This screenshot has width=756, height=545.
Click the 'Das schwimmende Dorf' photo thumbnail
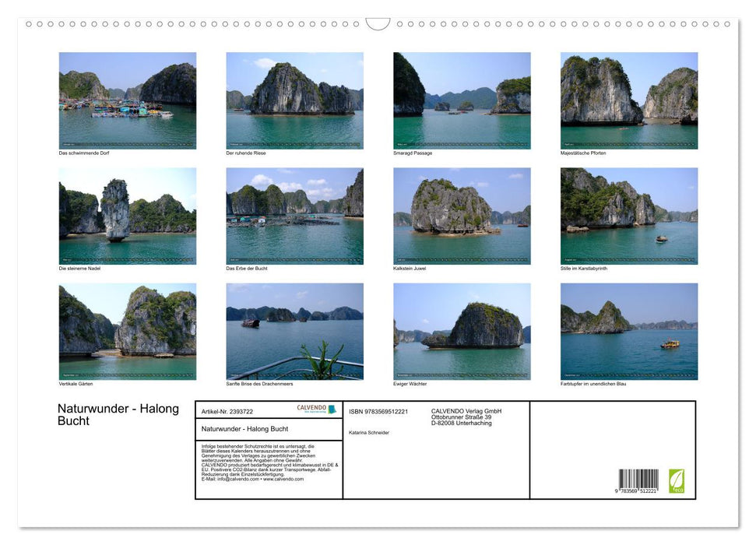128,100
